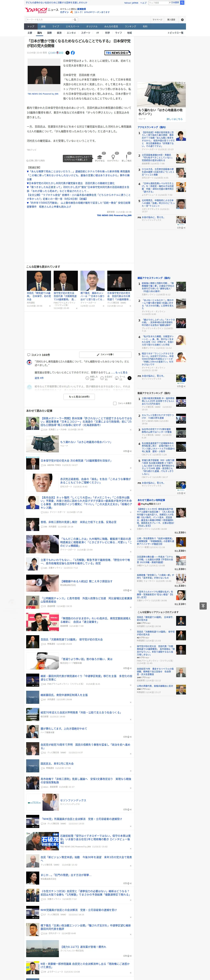Open the 有料 tab
210x980 pixels.
pos(145,27)
